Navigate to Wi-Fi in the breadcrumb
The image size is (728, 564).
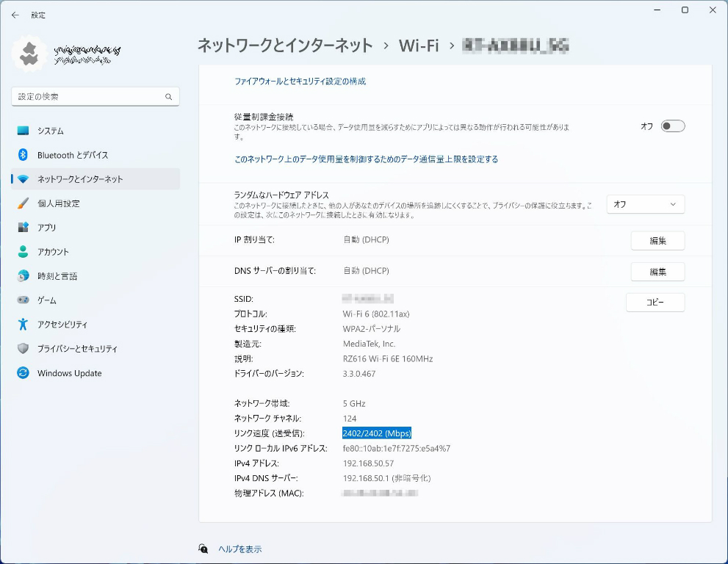(x=418, y=46)
